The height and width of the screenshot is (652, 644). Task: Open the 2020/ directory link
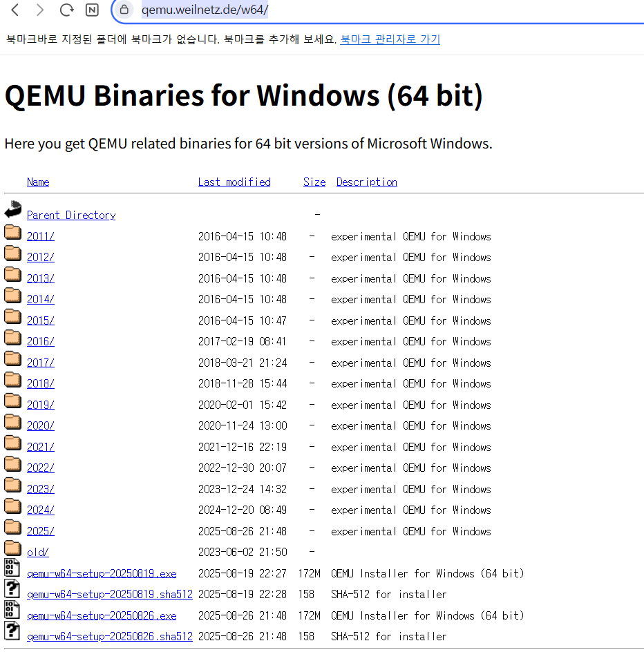(x=40, y=425)
